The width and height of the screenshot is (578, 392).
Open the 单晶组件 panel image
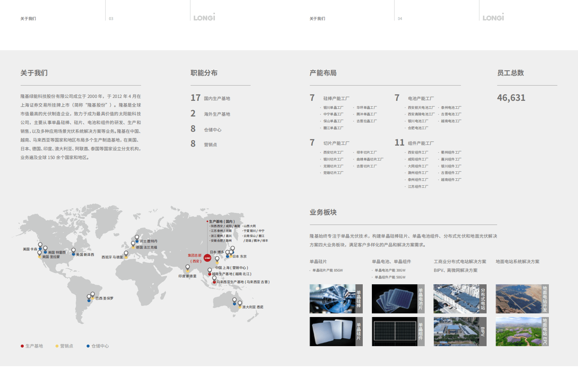tap(394, 332)
